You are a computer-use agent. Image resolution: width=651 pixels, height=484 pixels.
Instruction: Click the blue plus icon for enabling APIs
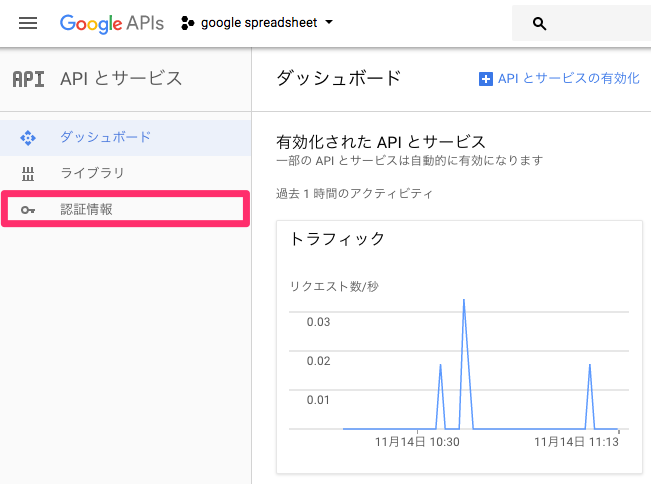click(x=485, y=79)
